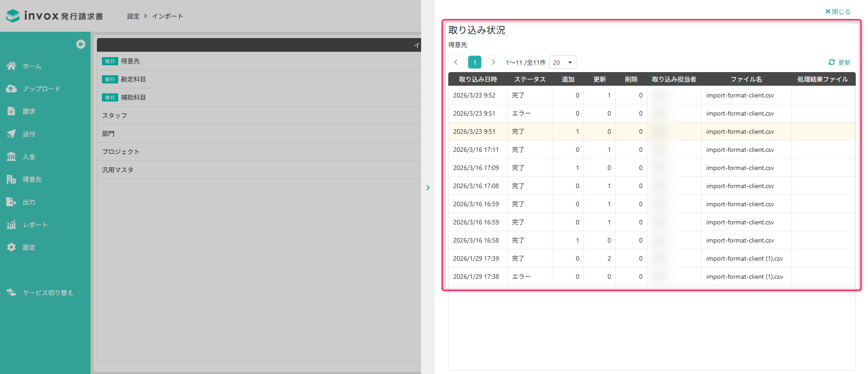
Task: Collapse the sidebar with the arrow button
Action: (x=81, y=44)
